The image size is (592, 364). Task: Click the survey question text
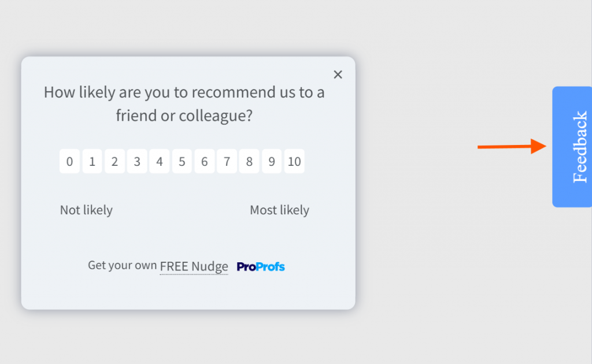pyautogui.click(x=184, y=104)
